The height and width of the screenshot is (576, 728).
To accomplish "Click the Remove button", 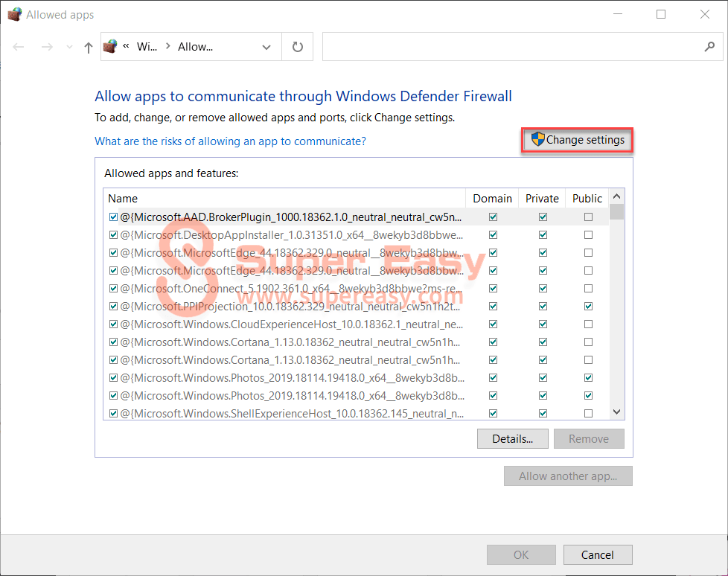I will pyautogui.click(x=589, y=438).
